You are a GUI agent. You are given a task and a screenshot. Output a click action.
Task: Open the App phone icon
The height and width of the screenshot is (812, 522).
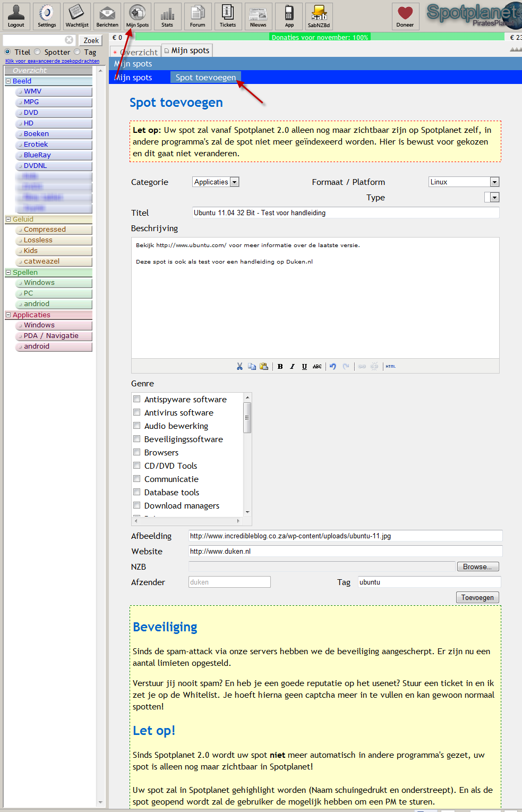289,16
